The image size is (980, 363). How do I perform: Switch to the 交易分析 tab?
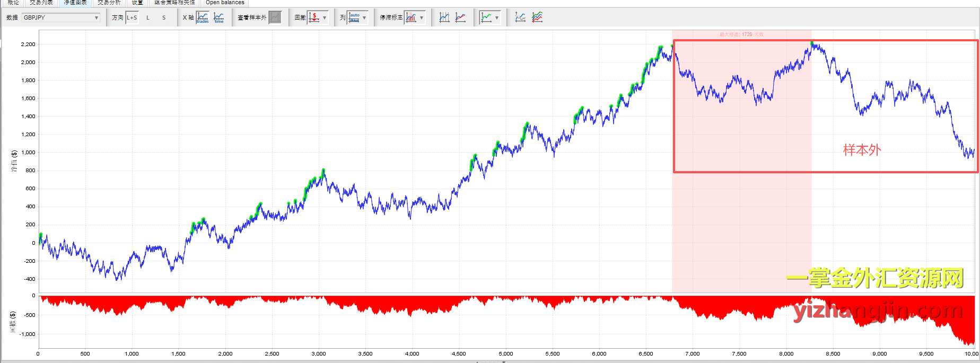[109, 3]
